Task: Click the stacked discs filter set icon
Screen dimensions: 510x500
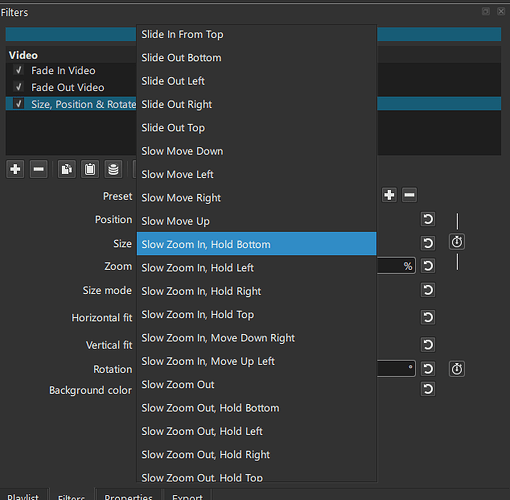Action: click(x=113, y=169)
